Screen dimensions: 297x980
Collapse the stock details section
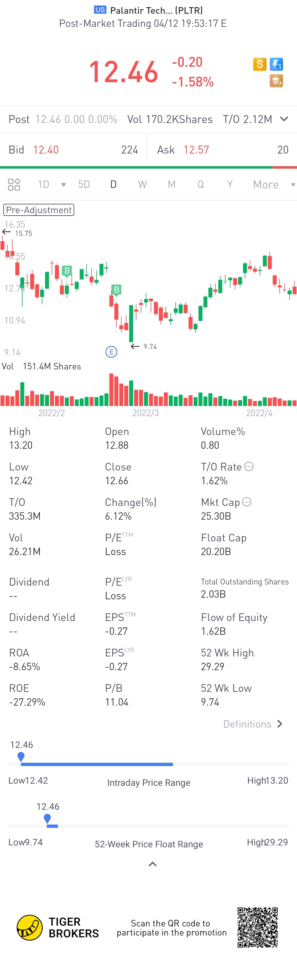[x=152, y=864]
